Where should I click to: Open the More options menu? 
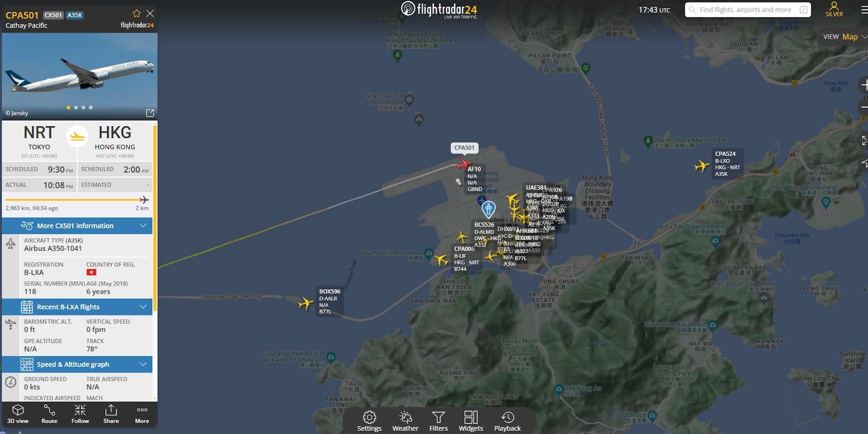click(x=142, y=414)
